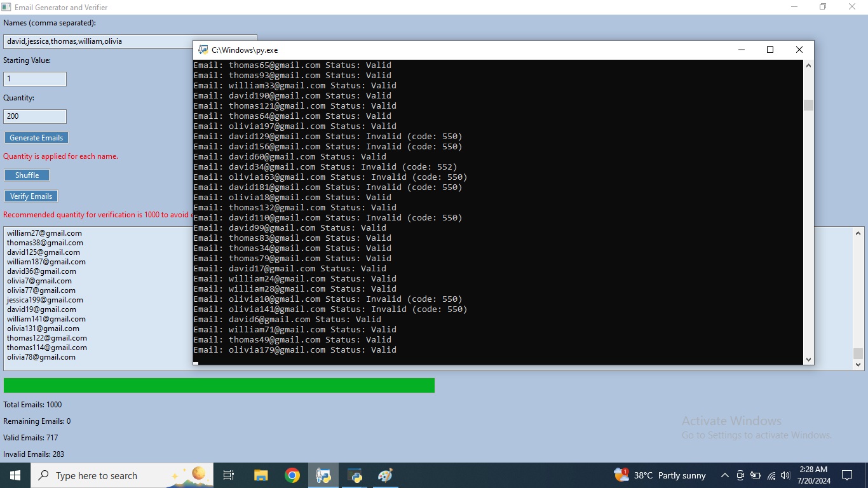This screenshot has width=868, height=488.
Task: Open the notification center icon
Action: [x=846, y=475]
